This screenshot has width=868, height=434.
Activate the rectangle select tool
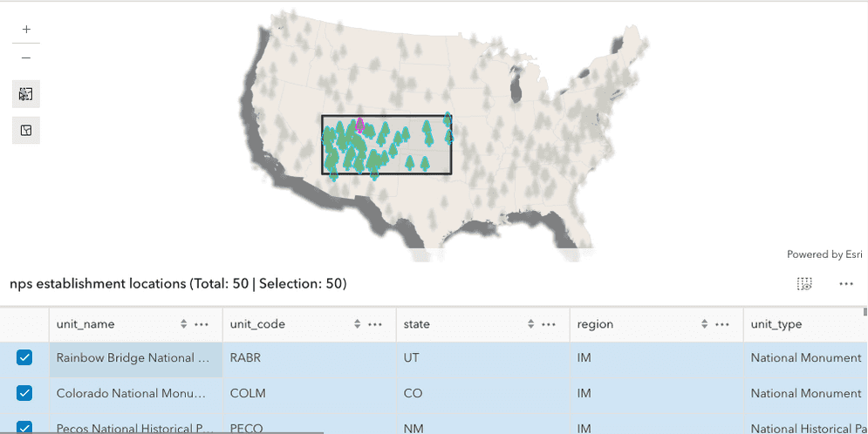pos(26,94)
